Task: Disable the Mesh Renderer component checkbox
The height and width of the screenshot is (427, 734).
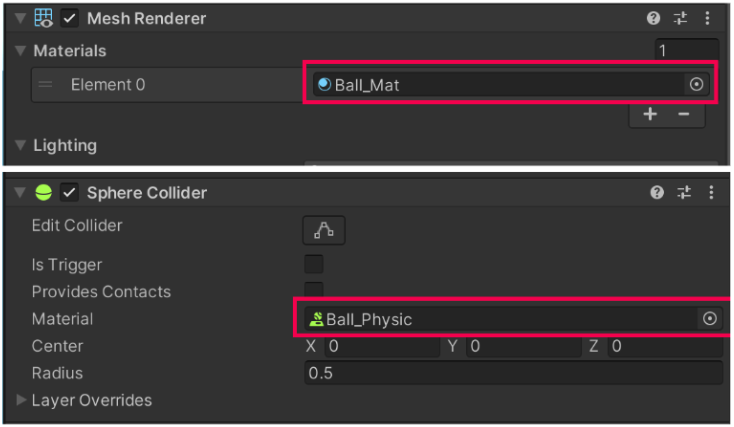Action: point(70,18)
